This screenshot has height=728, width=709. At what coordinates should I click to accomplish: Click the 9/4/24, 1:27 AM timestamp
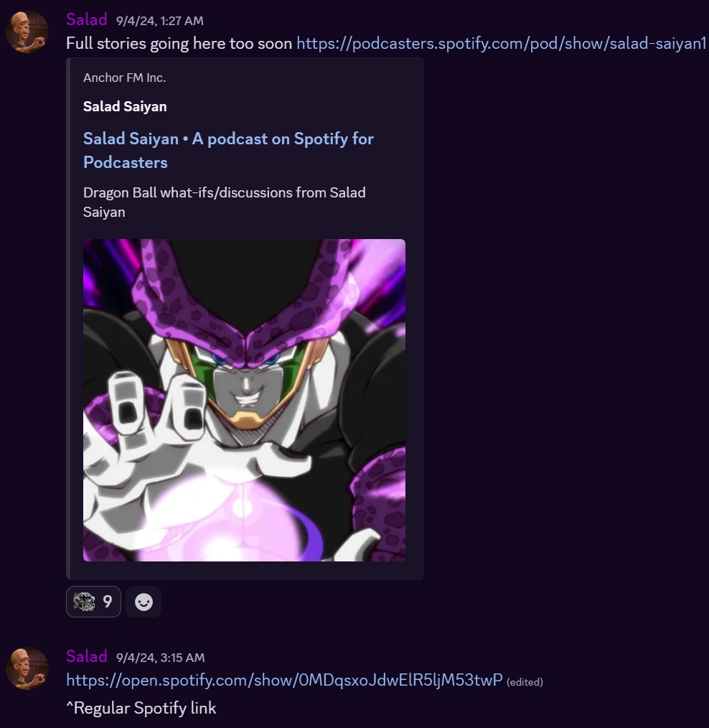pyautogui.click(x=159, y=21)
